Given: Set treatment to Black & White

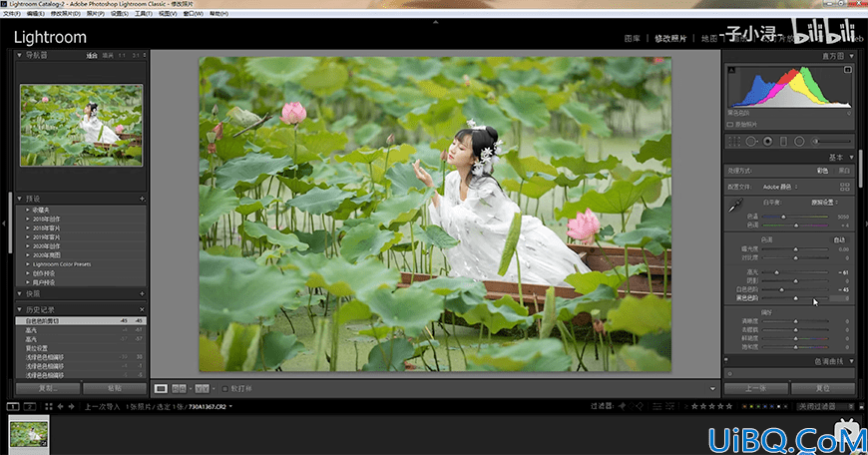Looking at the screenshot, I should [844, 171].
